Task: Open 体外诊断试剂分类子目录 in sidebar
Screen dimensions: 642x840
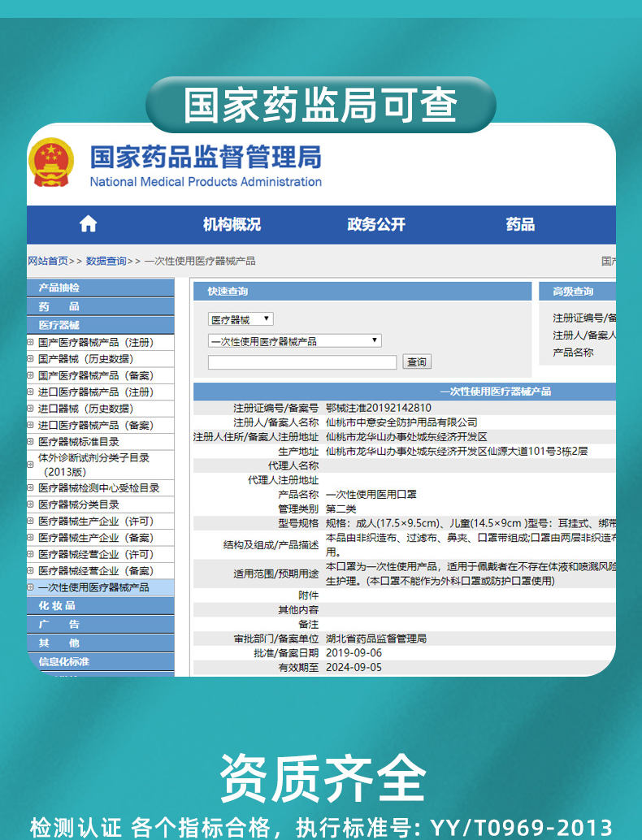Action: pos(93,465)
